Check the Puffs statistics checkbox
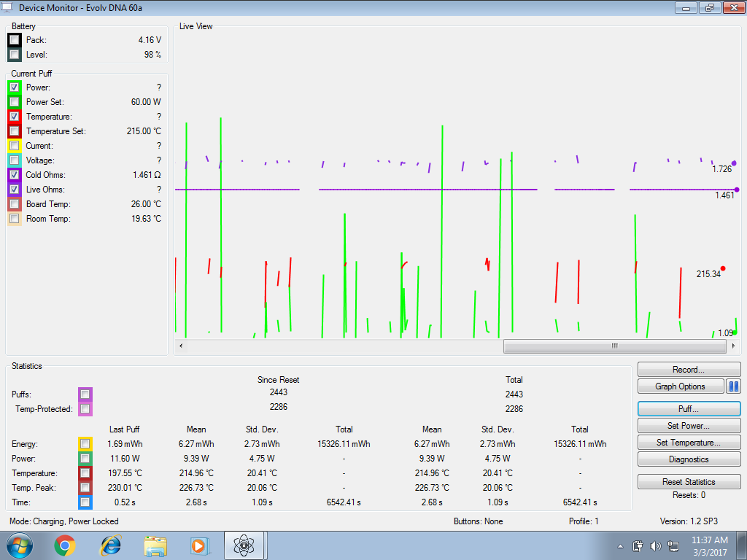 pyautogui.click(x=85, y=394)
